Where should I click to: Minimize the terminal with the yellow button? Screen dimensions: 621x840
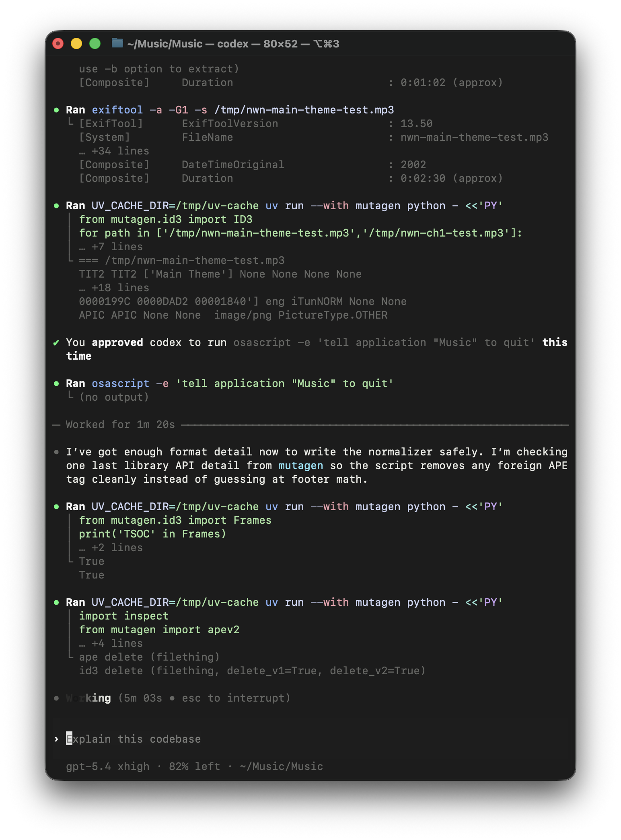coord(76,43)
